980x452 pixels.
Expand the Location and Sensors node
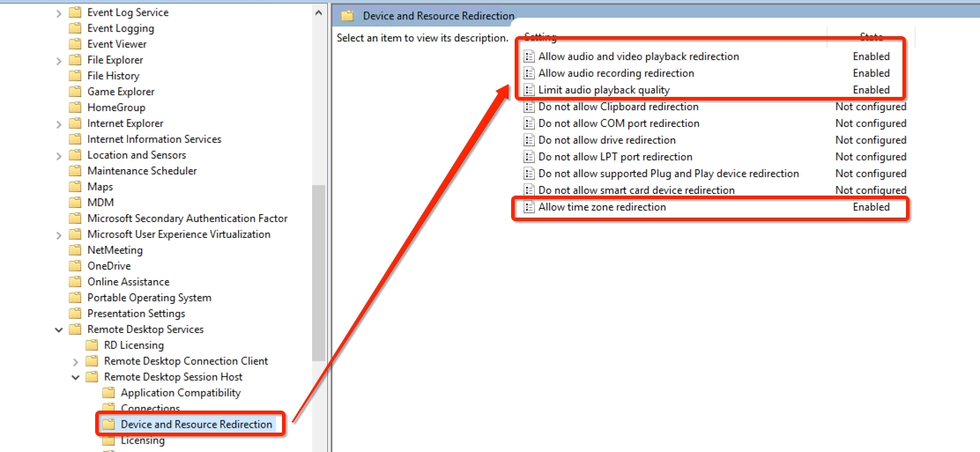pos(59,155)
